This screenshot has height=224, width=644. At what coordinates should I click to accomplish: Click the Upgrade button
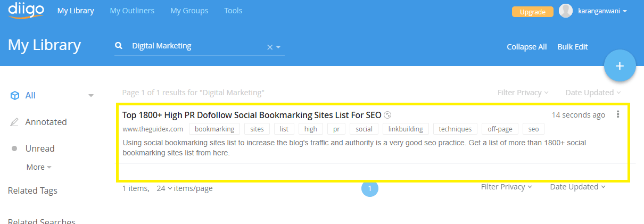tap(532, 12)
